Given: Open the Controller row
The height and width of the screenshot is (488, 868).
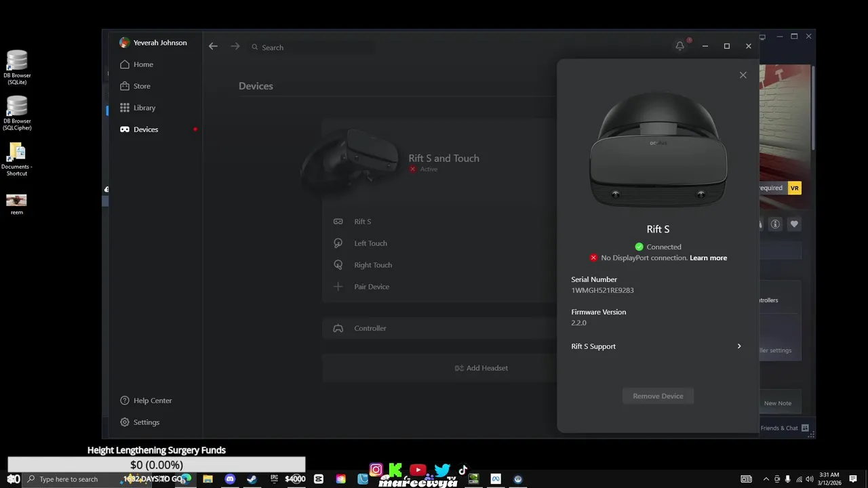Looking at the screenshot, I should (439, 328).
